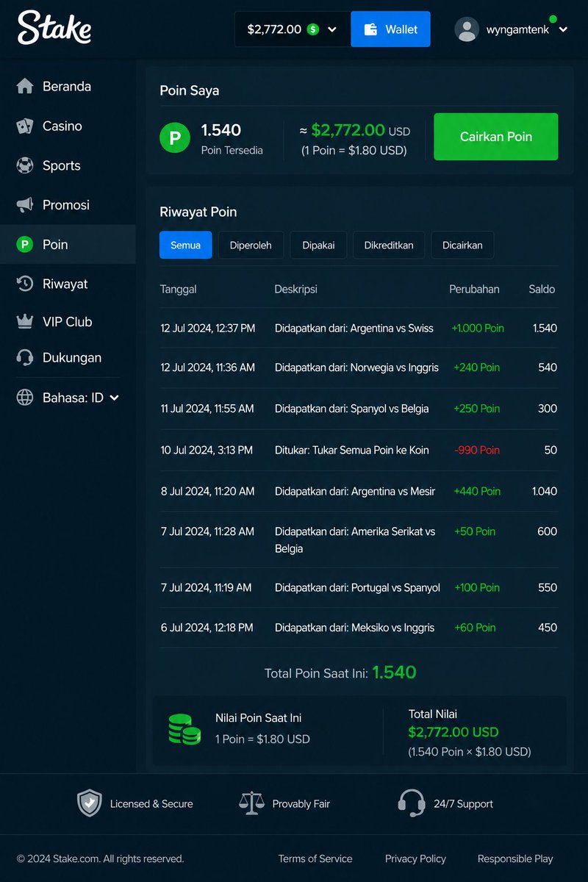Click the Promosi megaphone icon
Viewport: 588px width, 882px height.
[x=25, y=204]
